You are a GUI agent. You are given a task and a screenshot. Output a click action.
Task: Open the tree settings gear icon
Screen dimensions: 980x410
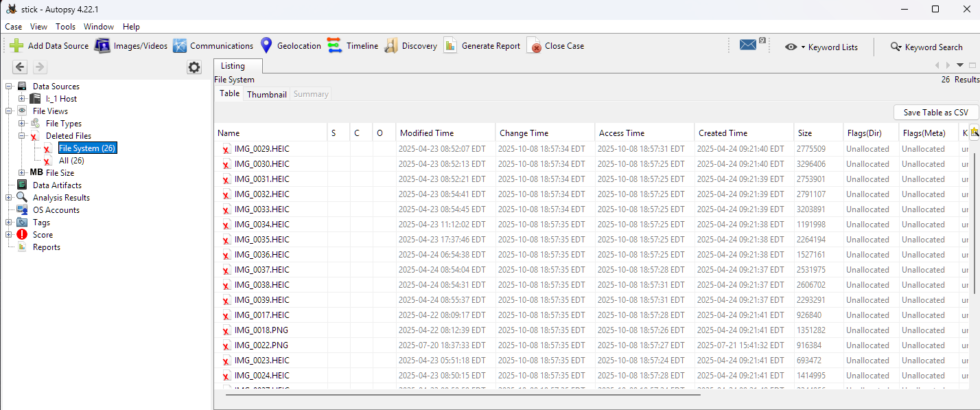pos(194,67)
